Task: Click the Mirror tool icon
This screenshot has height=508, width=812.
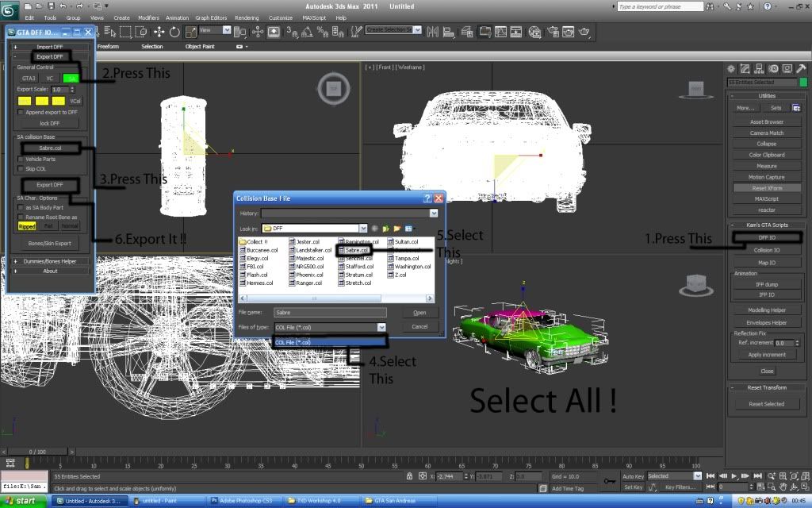Action: coord(432,32)
